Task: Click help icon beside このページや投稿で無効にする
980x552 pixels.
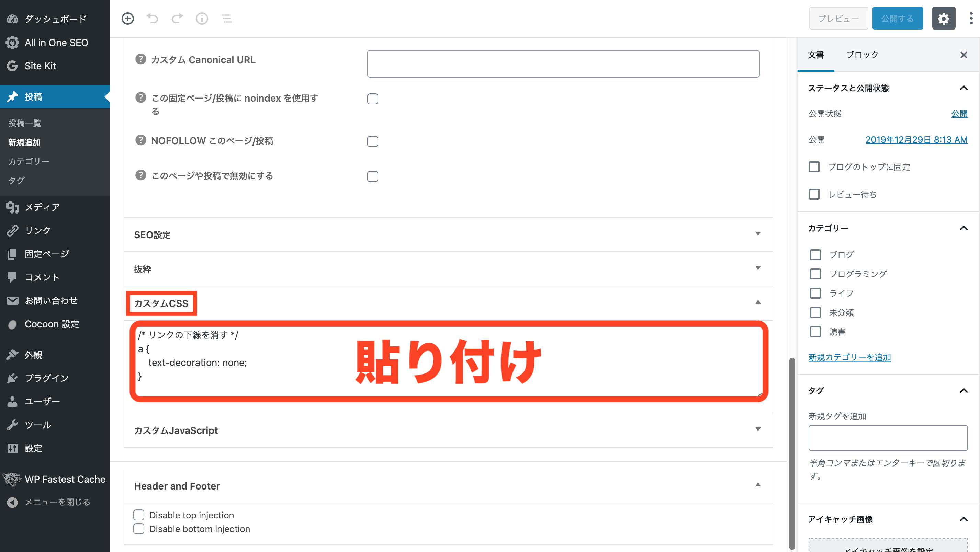Action: click(x=141, y=175)
